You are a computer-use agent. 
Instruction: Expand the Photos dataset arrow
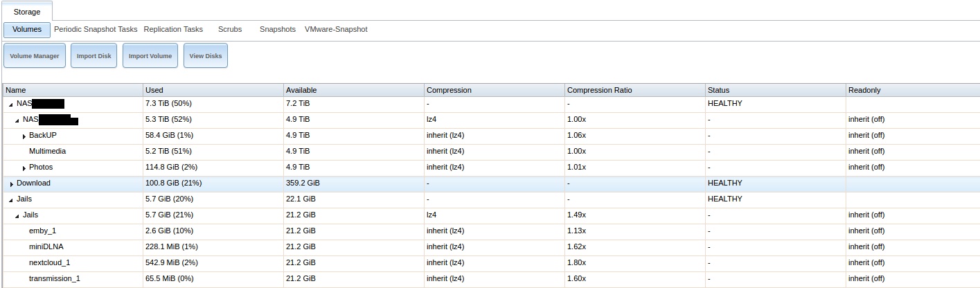[x=24, y=168]
